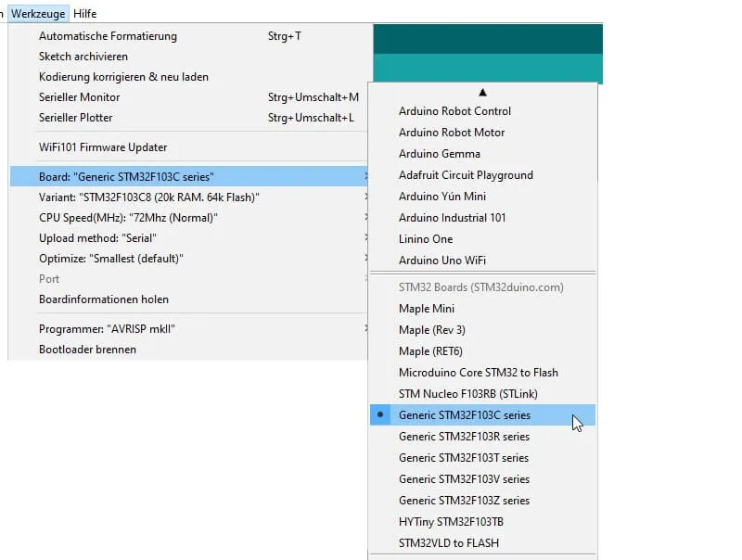Click Sketch archivieren

pyautogui.click(x=83, y=57)
